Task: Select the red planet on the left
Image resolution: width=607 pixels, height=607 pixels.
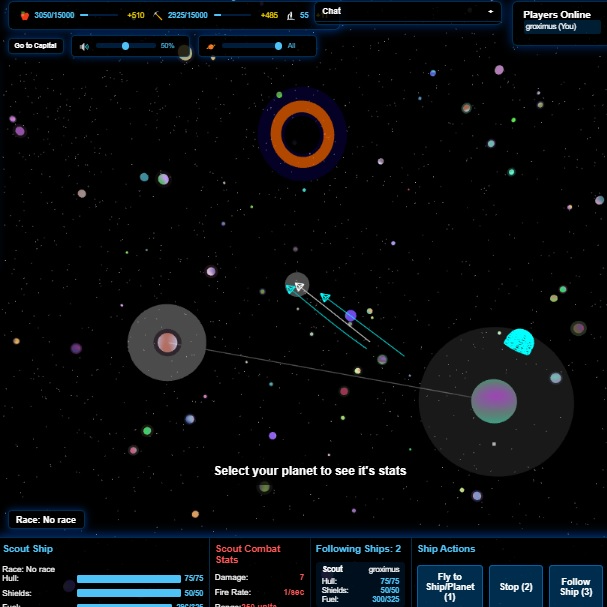Action: coord(167,343)
